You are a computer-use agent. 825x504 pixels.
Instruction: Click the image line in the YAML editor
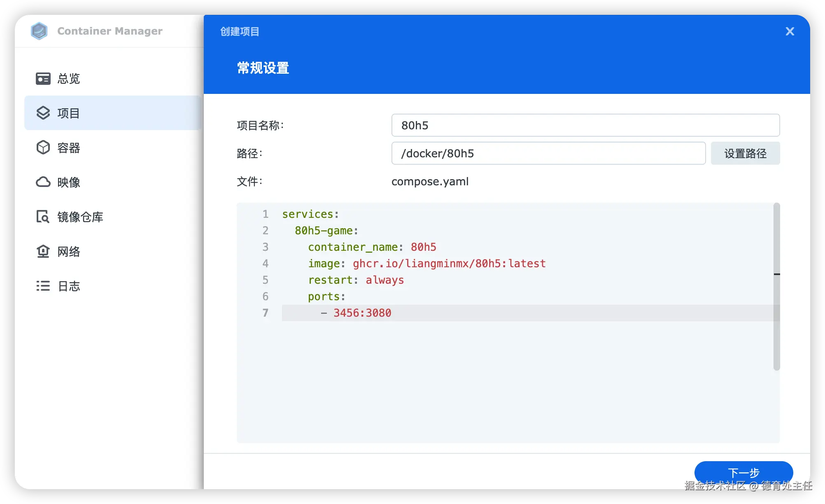pyautogui.click(x=426, y=264)
